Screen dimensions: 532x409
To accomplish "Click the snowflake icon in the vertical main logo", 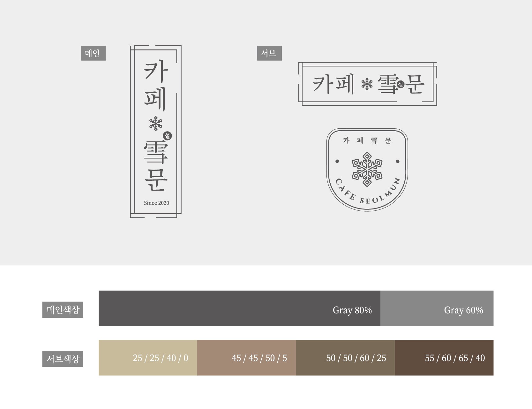I will click(156, 124).
